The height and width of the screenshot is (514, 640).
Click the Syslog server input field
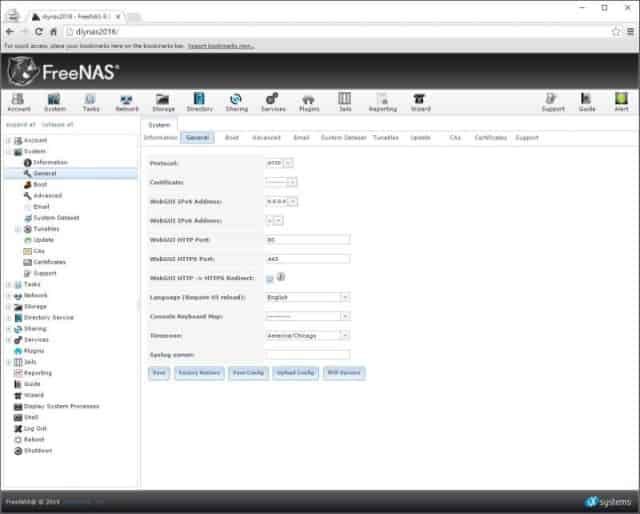tap(307, 355)
